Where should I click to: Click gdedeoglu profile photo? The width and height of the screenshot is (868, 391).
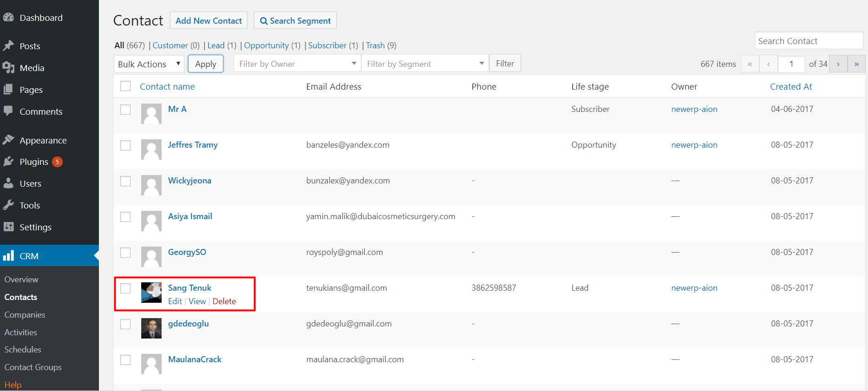151,328
